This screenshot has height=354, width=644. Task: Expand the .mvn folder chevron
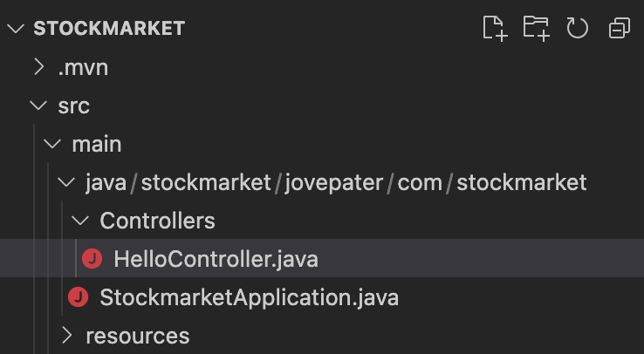[x=38, y=67]
